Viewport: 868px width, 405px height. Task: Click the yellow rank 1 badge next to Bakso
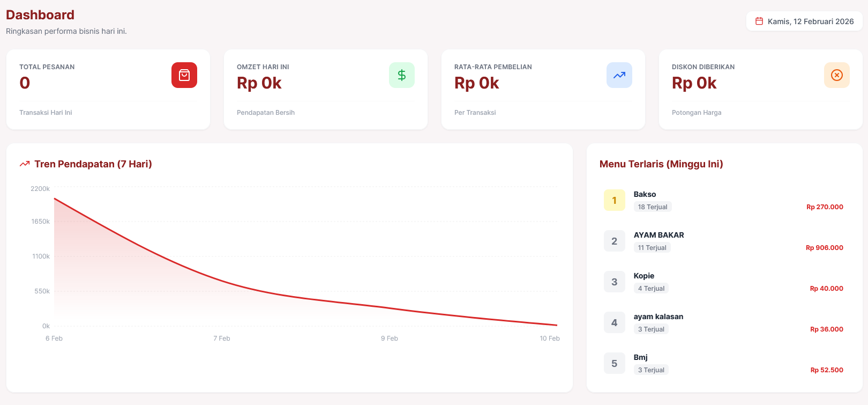[614, 200]
